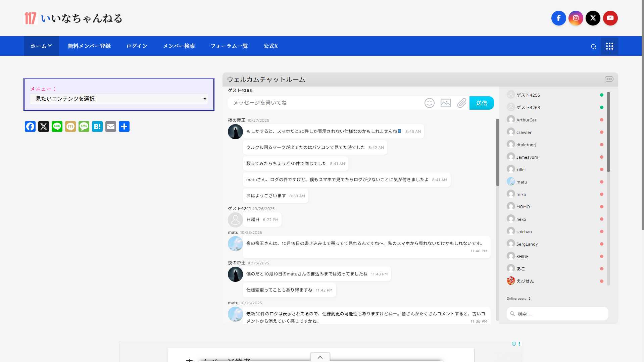This screenshot has width=644, height=362.
Task: Open the フォーラム一覧 menu item
Action: tap(229, 46)
